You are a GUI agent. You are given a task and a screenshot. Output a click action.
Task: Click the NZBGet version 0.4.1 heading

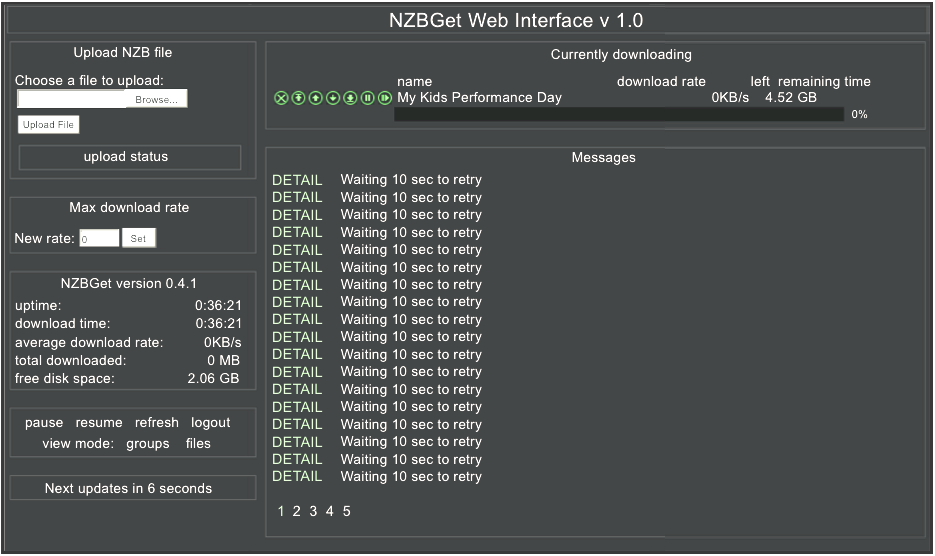[129, 283]
